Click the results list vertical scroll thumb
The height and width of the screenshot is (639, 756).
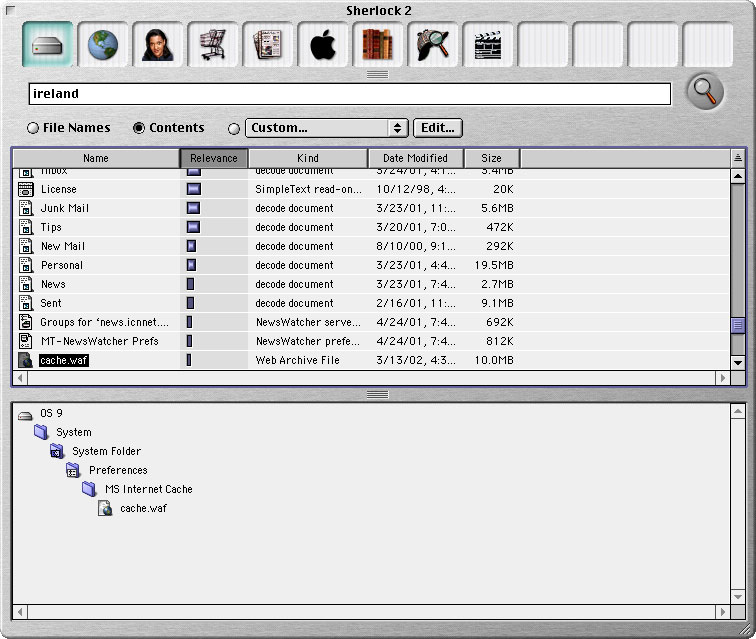(x=738, y=325)
